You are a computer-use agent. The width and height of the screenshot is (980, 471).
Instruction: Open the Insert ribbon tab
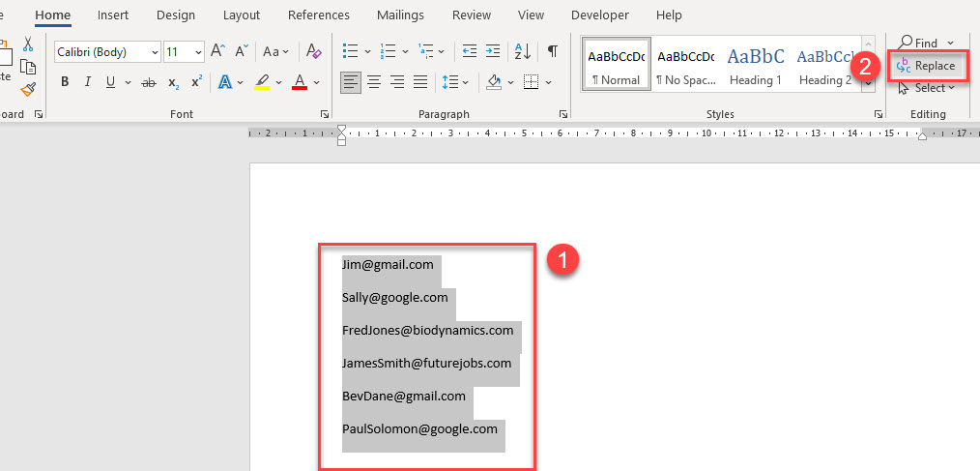pyautogui.click(x=113, y=15)
